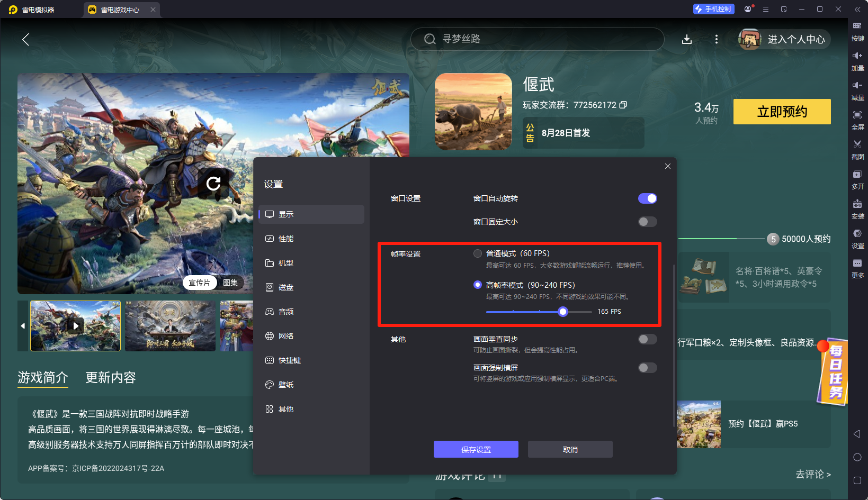The width and height of the screenshot is (868, 500).
Task: Open the 8月28日首发 announcement
Action: coord(584,133)
